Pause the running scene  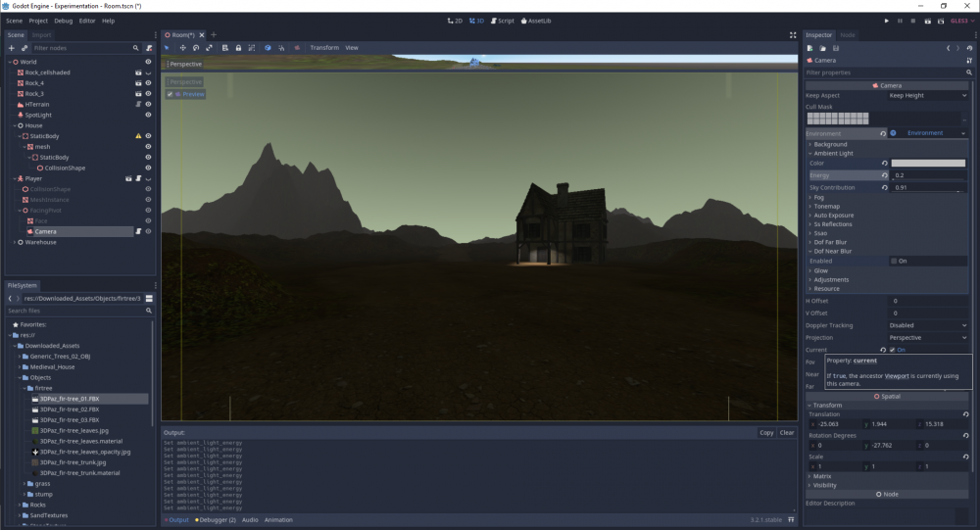(x=900, y=21)
